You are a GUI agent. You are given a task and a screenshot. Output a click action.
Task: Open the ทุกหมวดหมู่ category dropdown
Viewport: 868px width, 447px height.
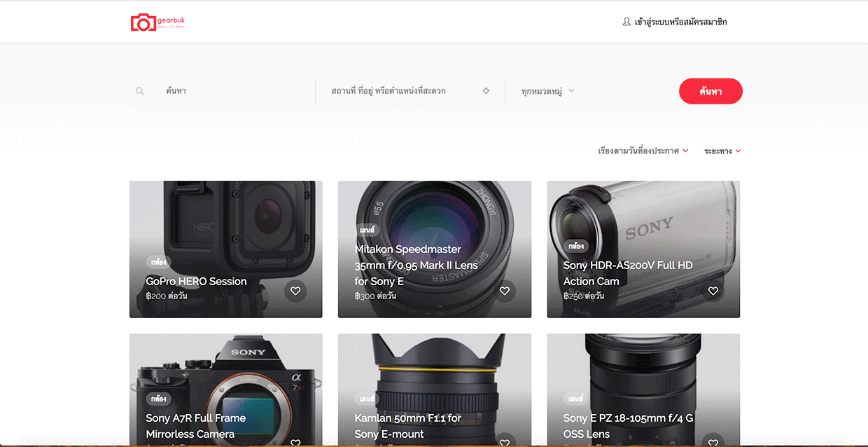click(x=548, y=91)
